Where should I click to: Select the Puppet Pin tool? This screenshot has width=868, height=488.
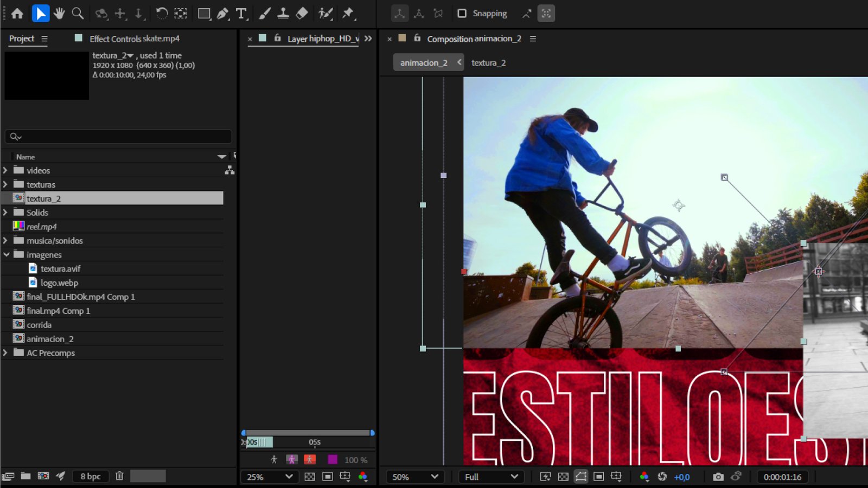coord(348,14)
